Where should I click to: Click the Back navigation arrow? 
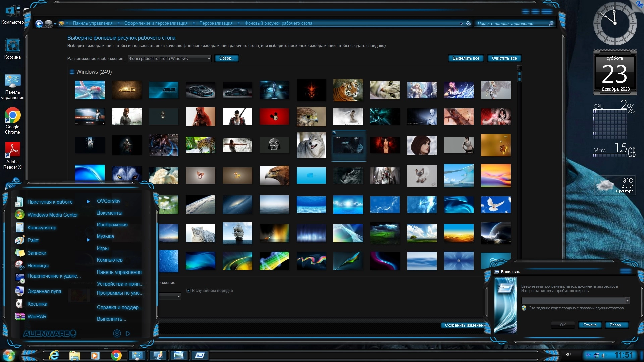pos(39,24)
